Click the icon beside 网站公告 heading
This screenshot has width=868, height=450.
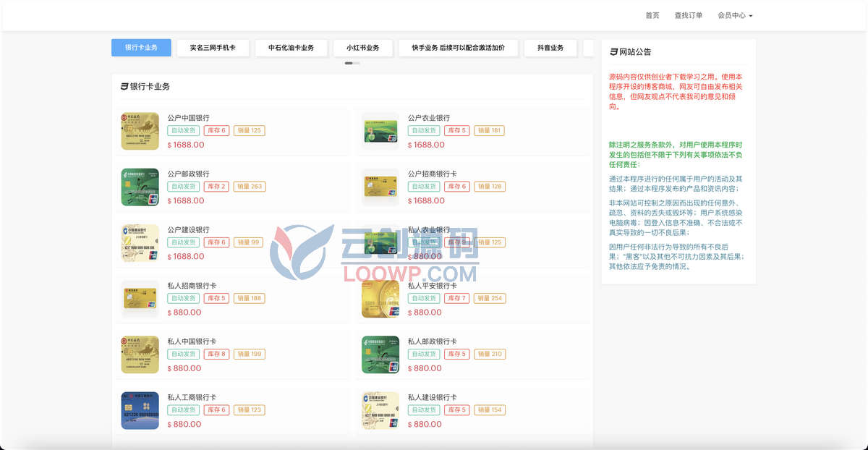pos(614,52)
